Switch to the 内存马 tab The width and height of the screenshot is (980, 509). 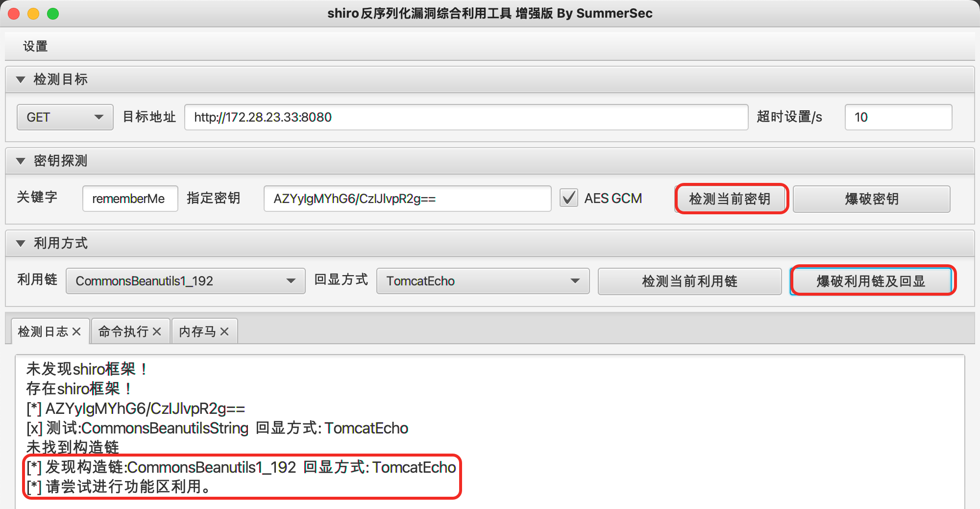[x=197, y=332]
